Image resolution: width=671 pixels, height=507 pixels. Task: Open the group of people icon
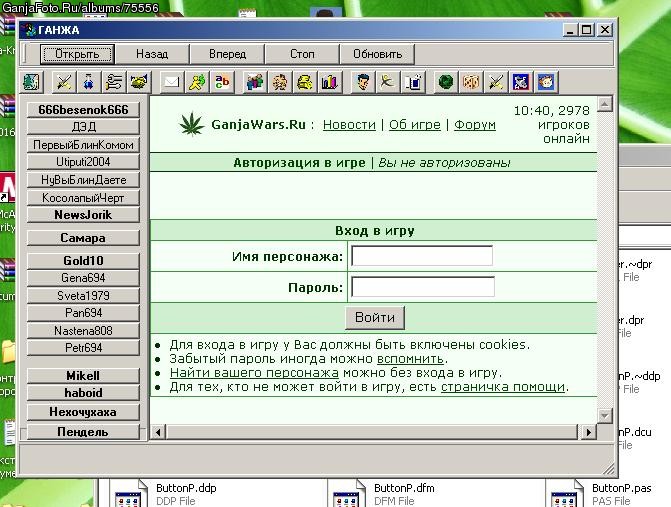255,82
